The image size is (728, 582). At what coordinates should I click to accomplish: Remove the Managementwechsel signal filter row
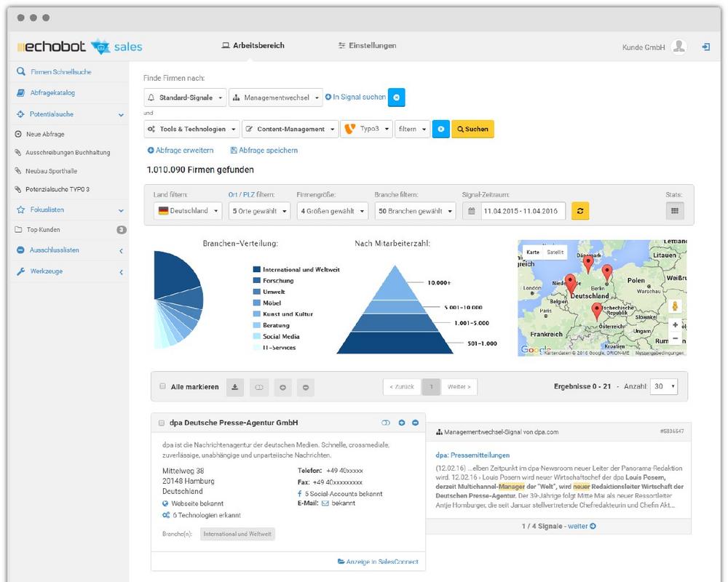(397, 97)
